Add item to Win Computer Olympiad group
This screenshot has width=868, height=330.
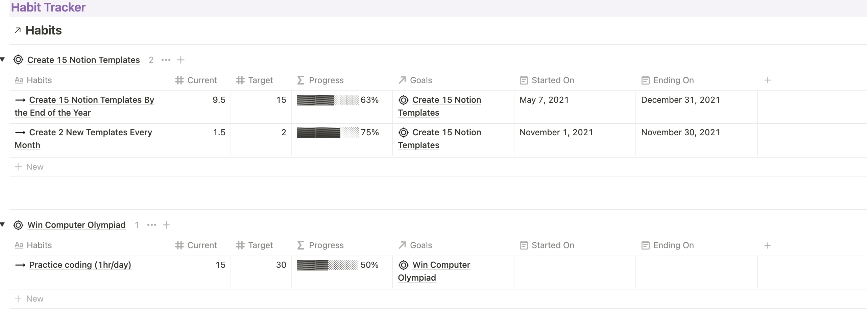coord(166,225)
